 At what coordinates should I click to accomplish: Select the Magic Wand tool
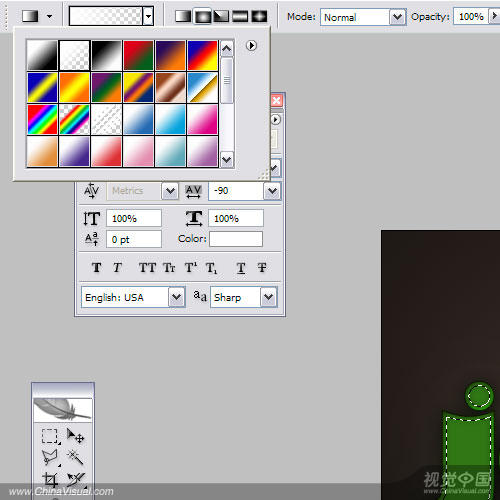coord(75,457)
